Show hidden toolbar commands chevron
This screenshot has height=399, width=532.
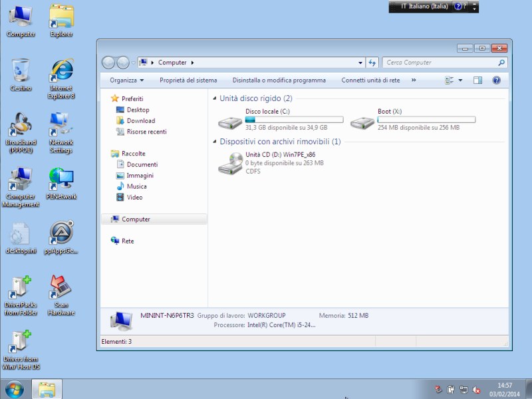coord(414,80)
